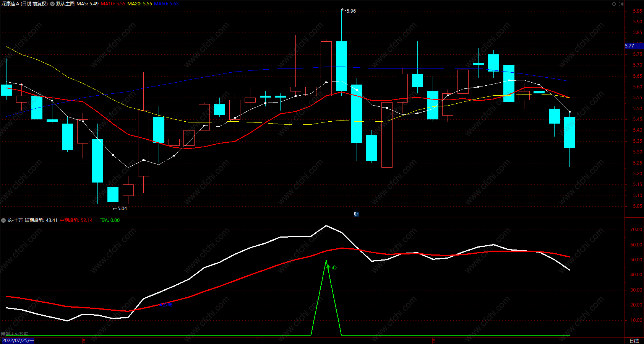Select the MA20: 5.55 legend label
The height and width of the screenshot is (344, 644).
pyautogui.click(x=140, y=4)
